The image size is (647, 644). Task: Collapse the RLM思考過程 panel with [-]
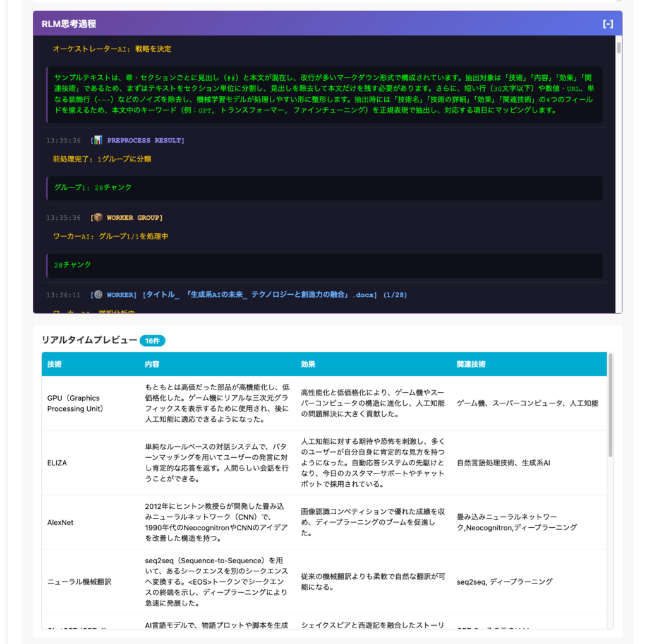[608, 24]
